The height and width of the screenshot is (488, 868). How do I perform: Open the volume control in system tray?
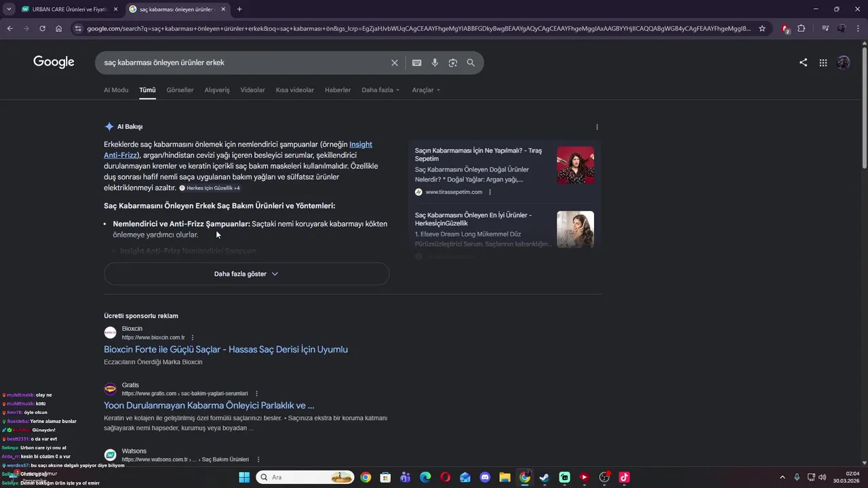click(x=823, y=477)
